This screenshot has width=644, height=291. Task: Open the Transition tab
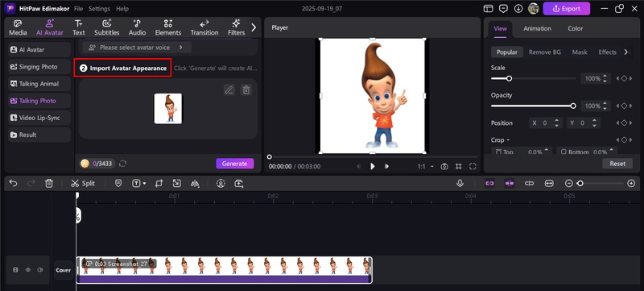204,27
